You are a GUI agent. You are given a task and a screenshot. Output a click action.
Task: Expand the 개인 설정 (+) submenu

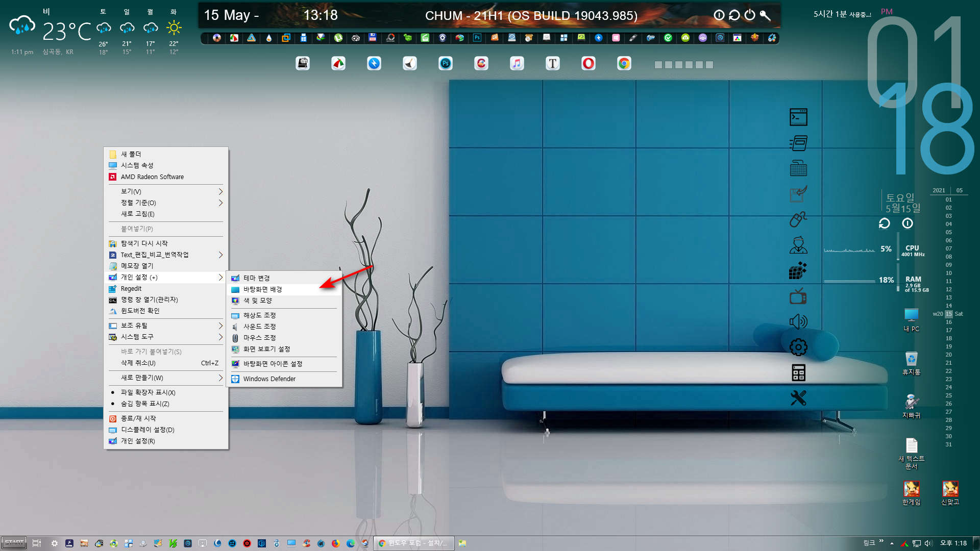pos(166,277)
